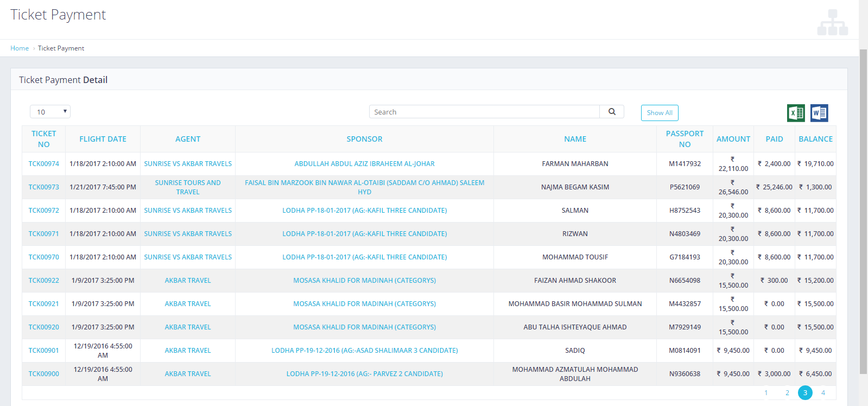Go to pagination page 2
The image size is (868, 406).
point(787,393)
